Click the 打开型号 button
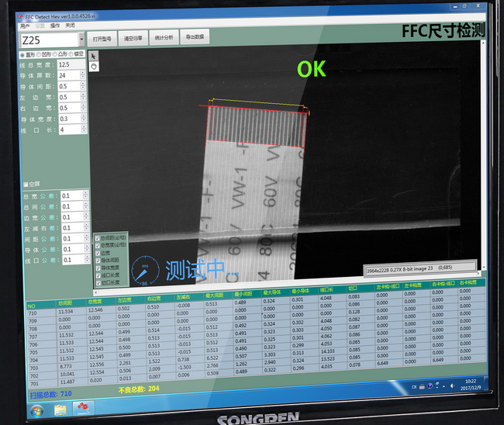 (102, 39)
